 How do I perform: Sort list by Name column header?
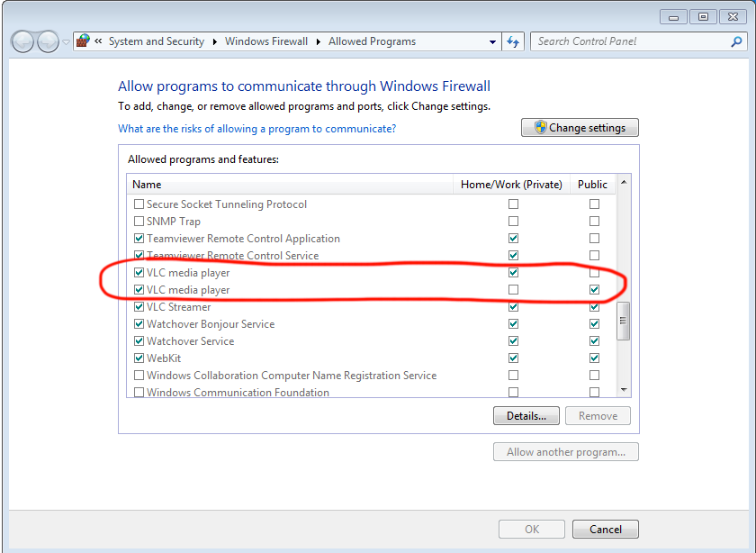(x=290, y=185)
